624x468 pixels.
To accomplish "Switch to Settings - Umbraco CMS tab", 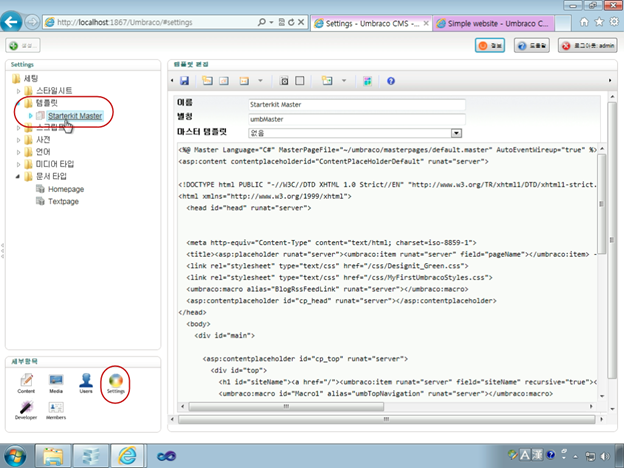I will click(371, 23).
